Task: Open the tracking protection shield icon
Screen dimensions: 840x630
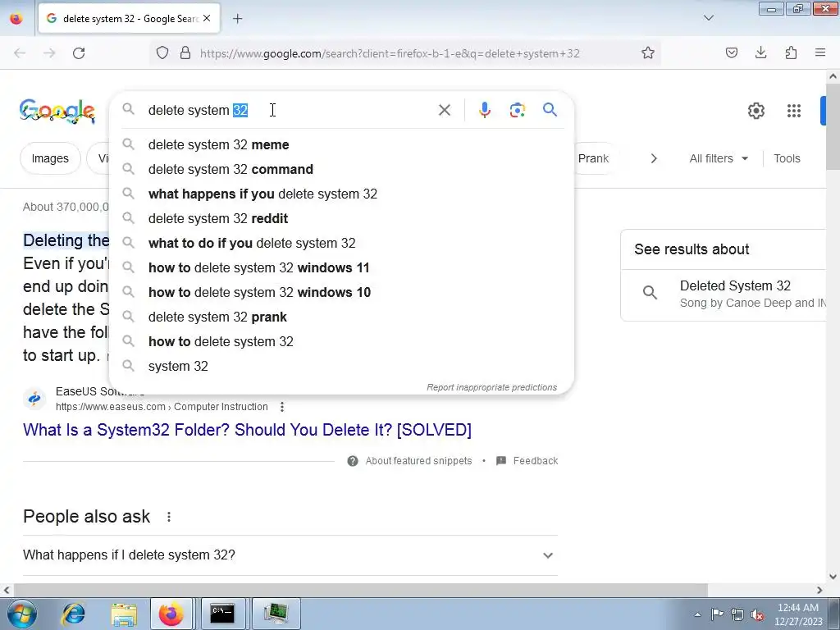Action: pyautogui.click(x=162, y=52)
